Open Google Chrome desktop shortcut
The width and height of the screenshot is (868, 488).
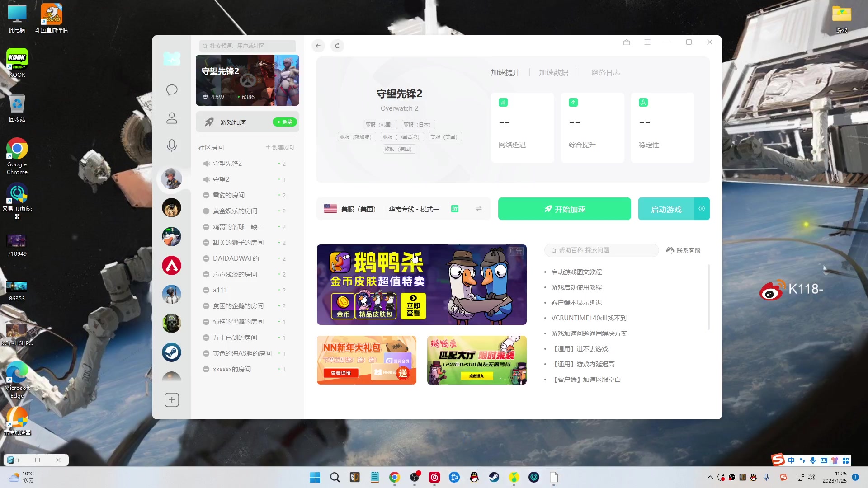17,156
